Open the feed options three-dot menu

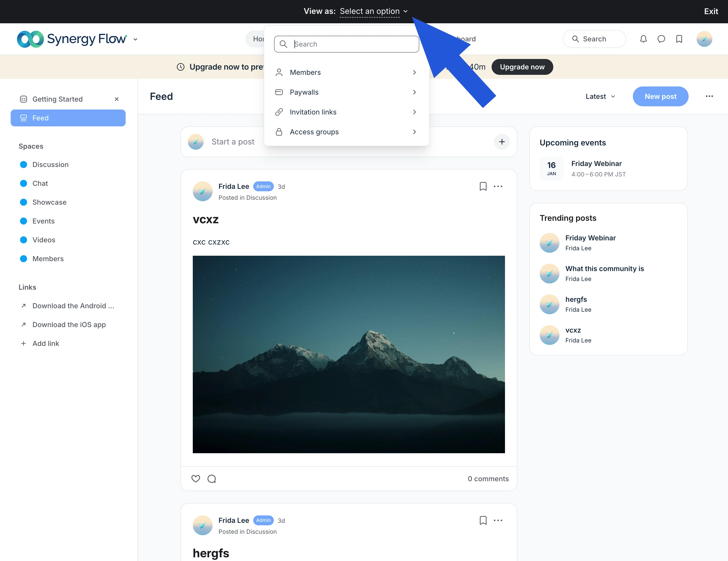point(709,96)
